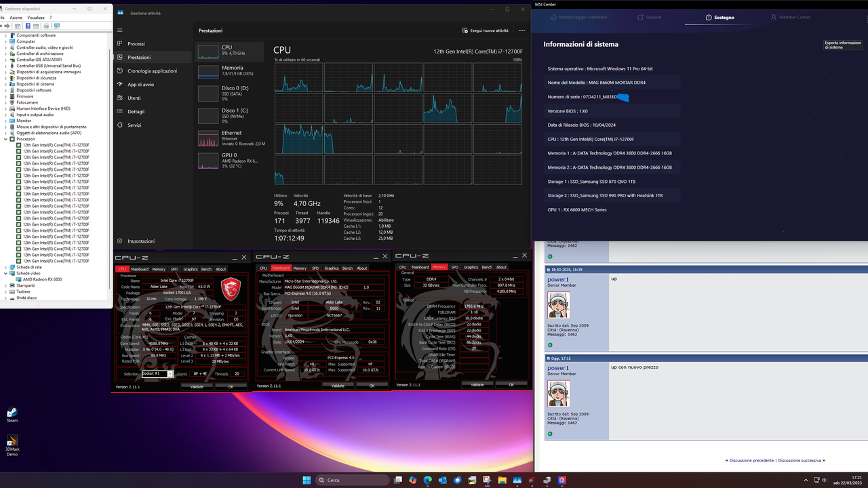Open SPD tab in first CPU-Z window

174,269
